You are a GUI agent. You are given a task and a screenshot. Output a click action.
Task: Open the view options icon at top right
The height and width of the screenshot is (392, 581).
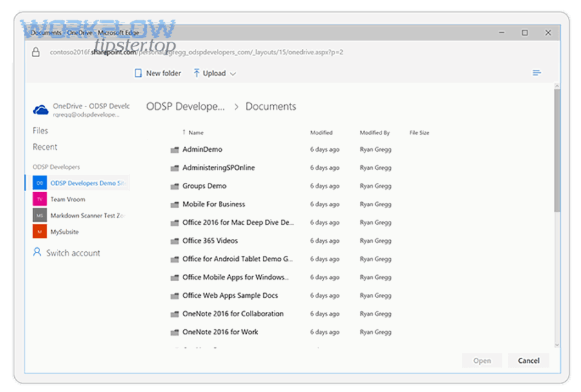click(x=536, y=73)
